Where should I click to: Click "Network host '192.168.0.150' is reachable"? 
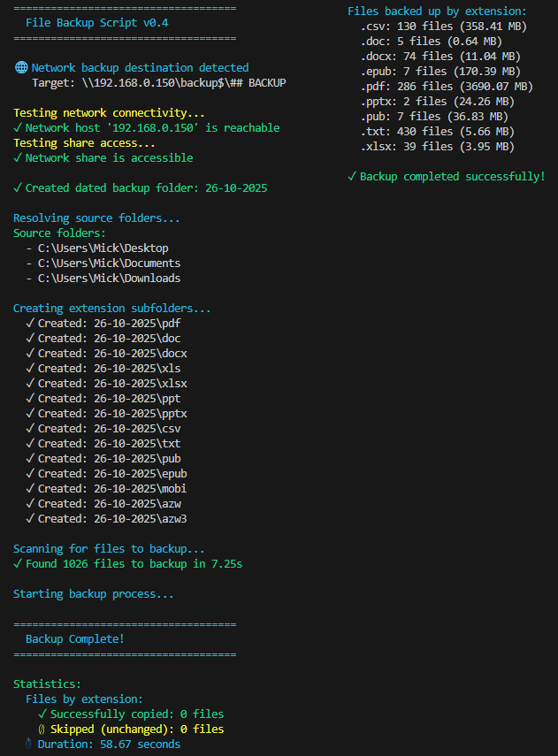pyautogui.click(x=152, y=127)
